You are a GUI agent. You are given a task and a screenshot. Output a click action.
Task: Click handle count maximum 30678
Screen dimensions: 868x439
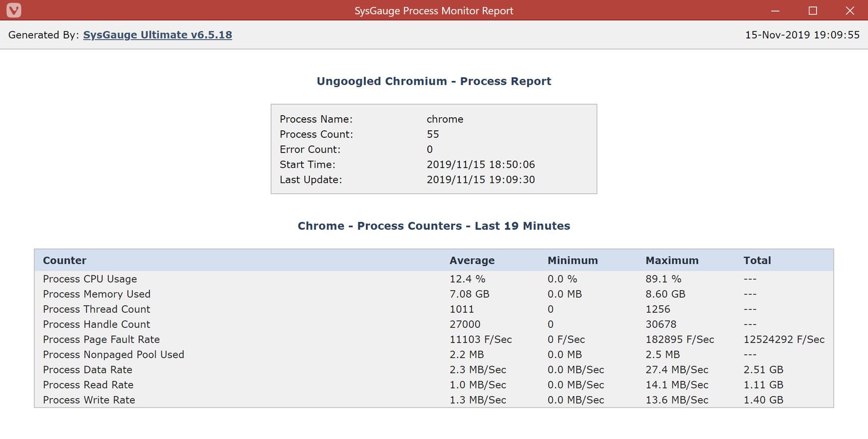661,324
